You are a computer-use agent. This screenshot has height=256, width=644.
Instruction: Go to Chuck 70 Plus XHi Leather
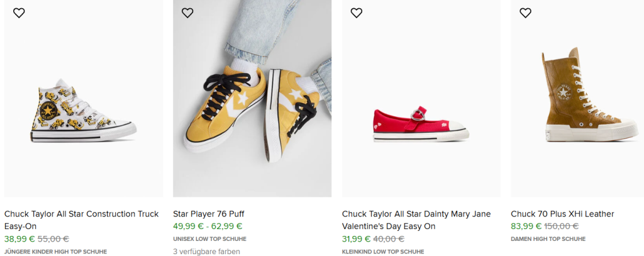pos(562,214)
